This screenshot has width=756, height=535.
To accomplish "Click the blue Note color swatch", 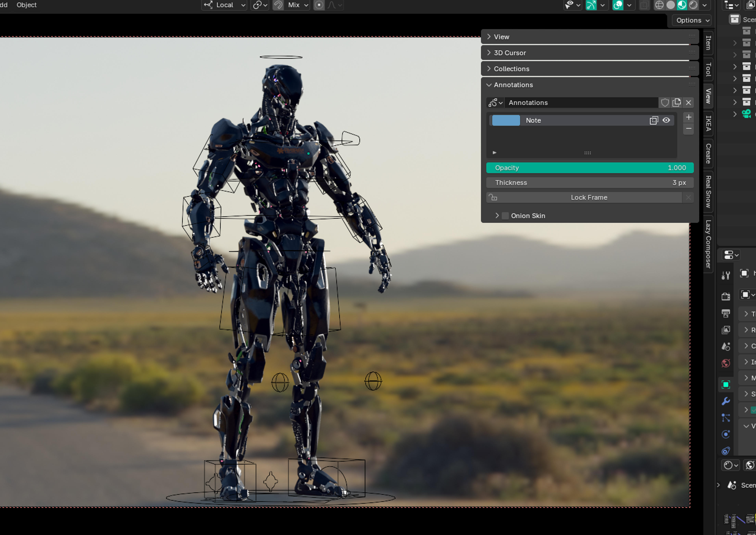I will point(506,121).
